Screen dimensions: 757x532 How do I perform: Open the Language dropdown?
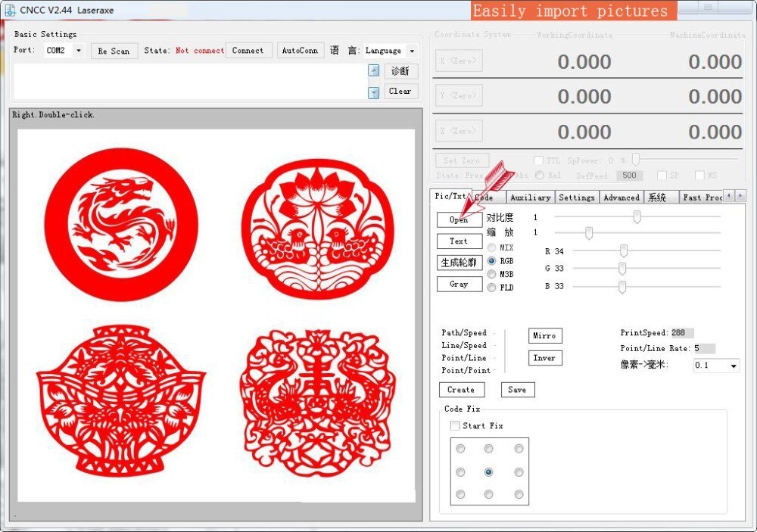tap(412, 51)
